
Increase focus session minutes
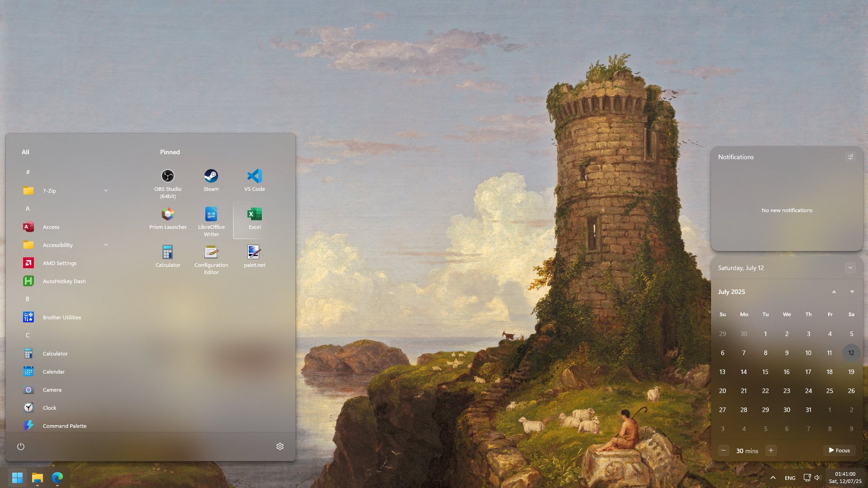point(771,450)
